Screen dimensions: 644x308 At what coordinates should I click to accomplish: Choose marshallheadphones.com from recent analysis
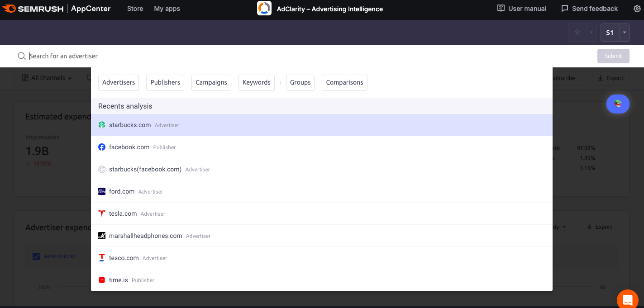click(322, 236)
